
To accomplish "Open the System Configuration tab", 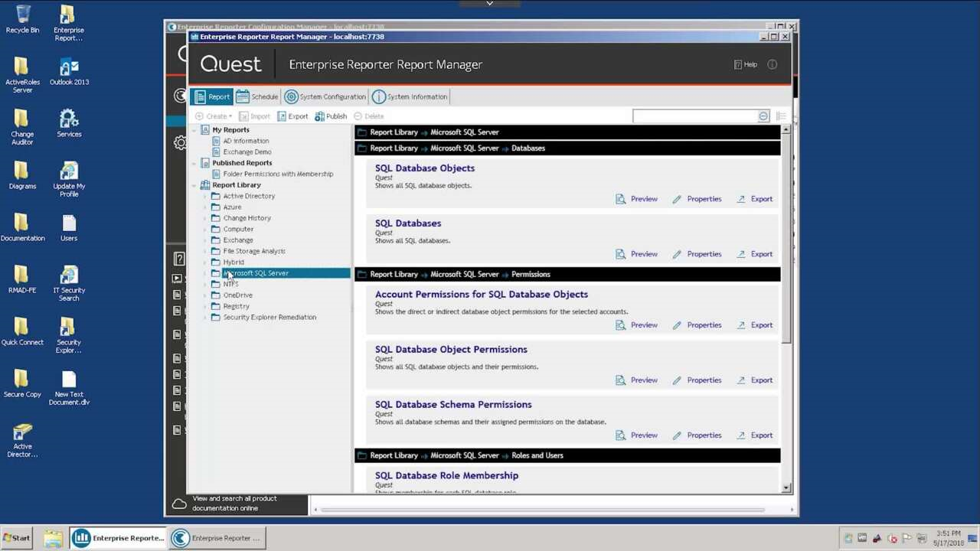I will 327,96.
